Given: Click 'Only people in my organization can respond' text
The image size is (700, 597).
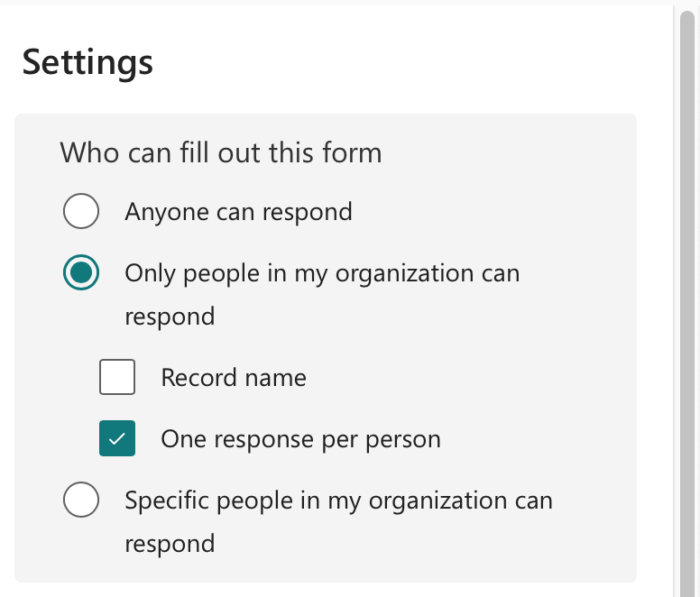Looking at the screenshot, I should 321,273.
